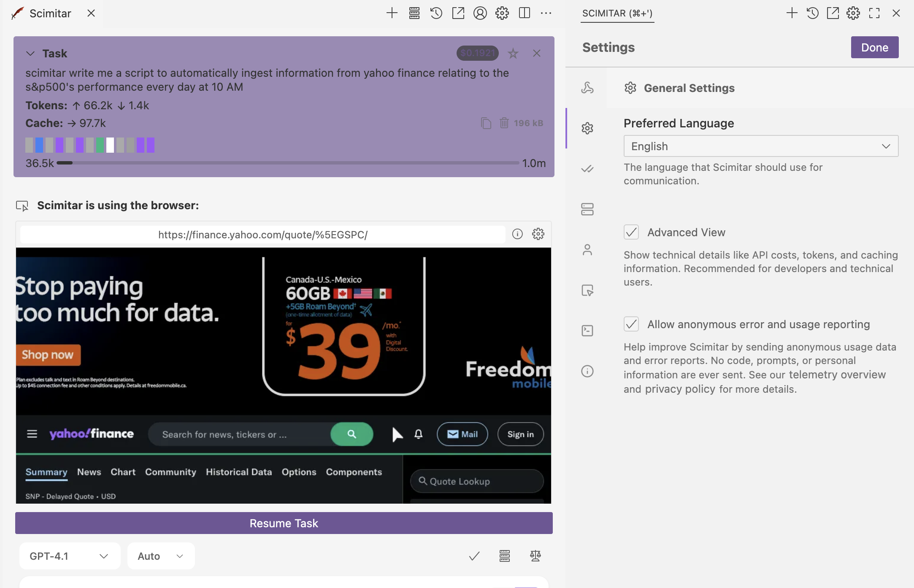Open the MCP servers icon in left toolbar
This screenshot has width=914, height=588.
414,13
